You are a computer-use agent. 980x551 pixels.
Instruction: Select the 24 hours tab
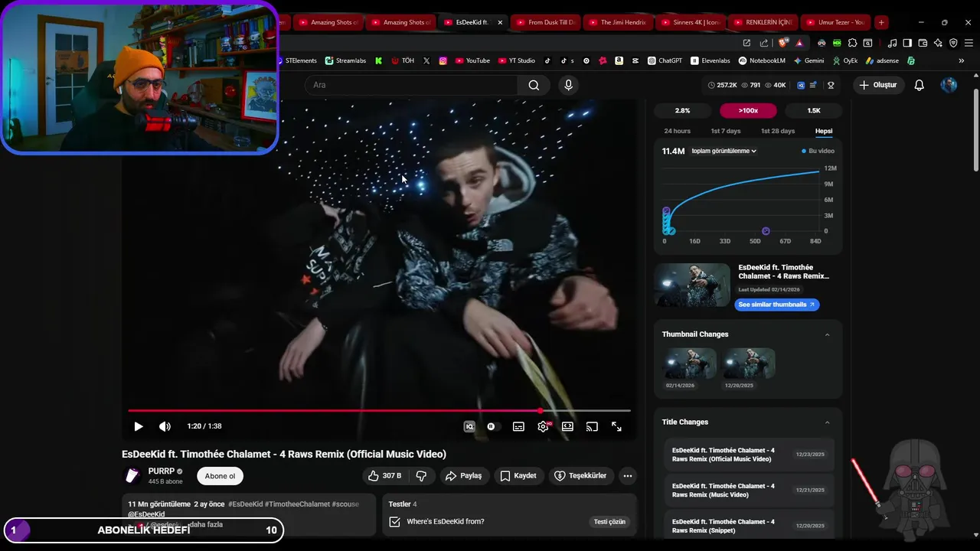pos(677,131)
